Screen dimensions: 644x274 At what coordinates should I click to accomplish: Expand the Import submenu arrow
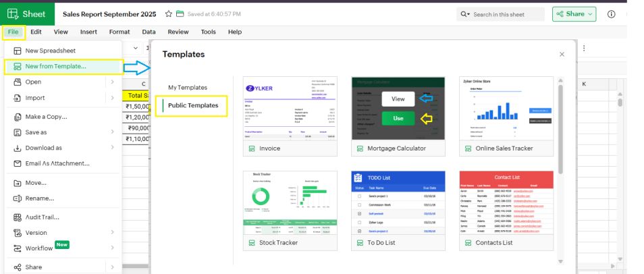pos(112,98)
